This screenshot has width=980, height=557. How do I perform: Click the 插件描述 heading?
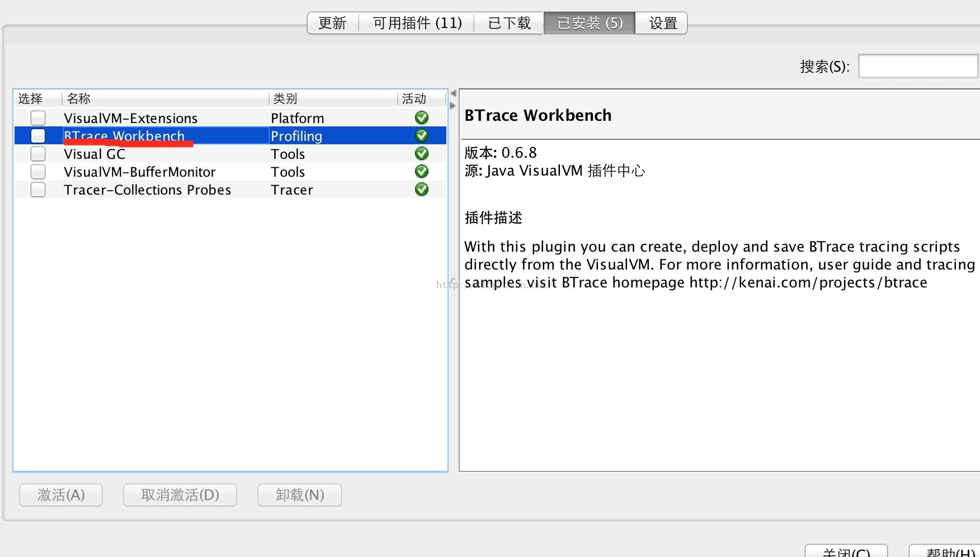pos(493,218)
